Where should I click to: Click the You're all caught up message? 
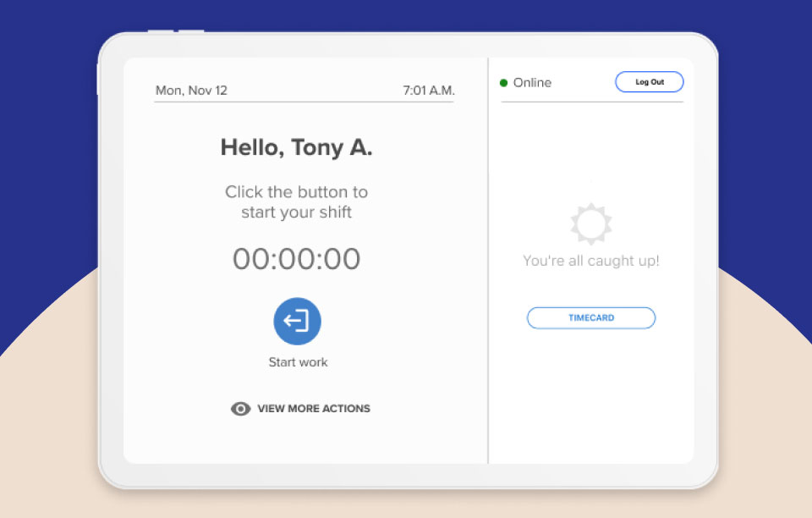(x=590, y=260)
